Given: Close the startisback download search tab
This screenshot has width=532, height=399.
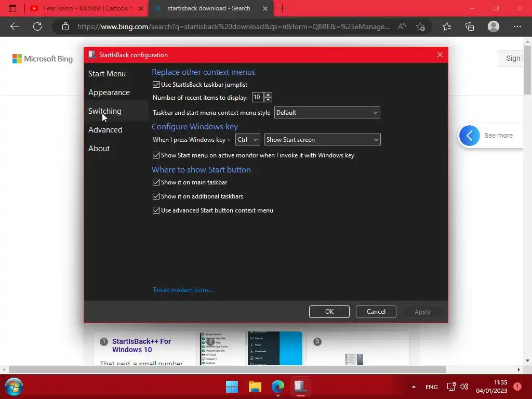Looking at the screenshot, I should pyautogui.click(x=265, y=8).
